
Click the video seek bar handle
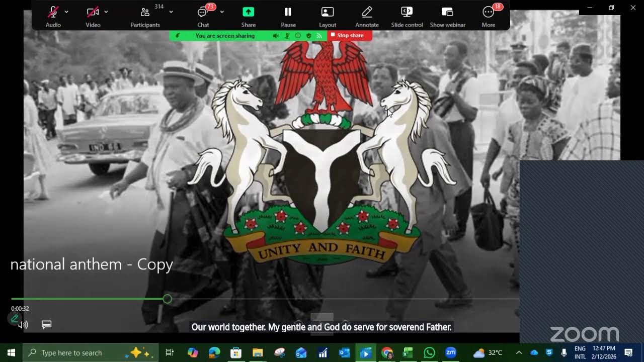point(168,299)
